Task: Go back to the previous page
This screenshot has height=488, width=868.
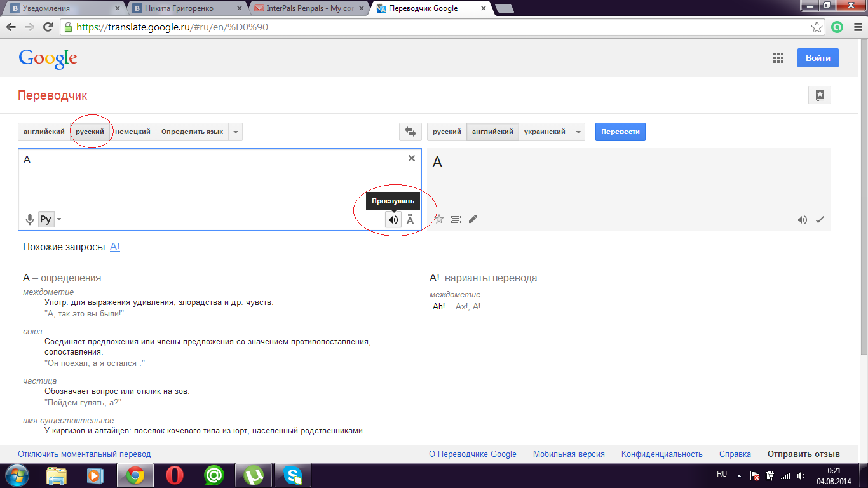Action: (11, 27)
